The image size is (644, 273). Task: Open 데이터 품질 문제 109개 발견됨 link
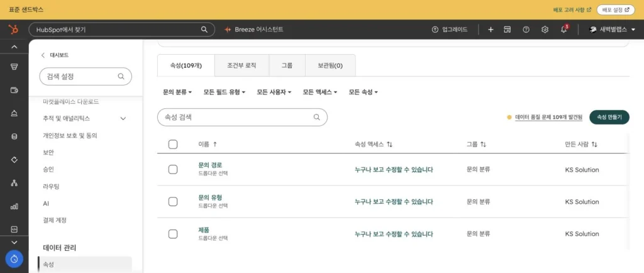(548, 117)
